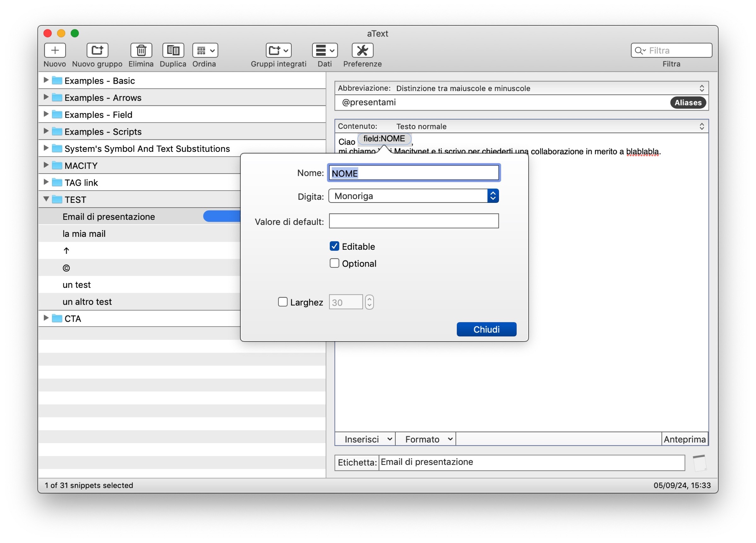Viewport: 756px width, 543px height.
Task: Click the Valore di default field
Action: (413, 221)
